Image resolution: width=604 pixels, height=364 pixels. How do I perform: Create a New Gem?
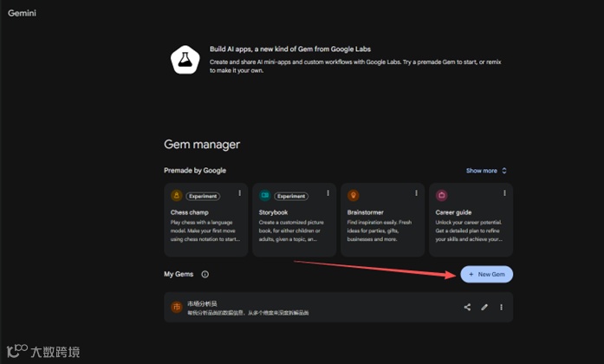click(486, 274)
